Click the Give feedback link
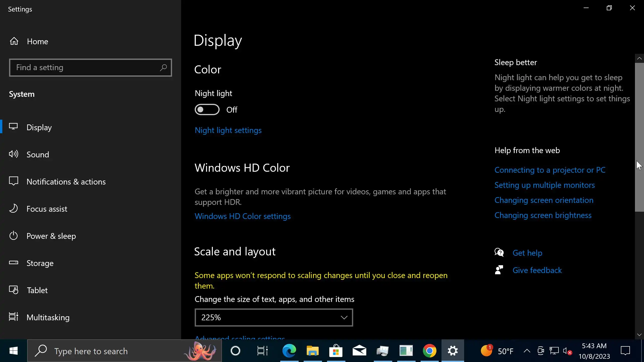This screenshot has height=362, width=644. (x=537, y=270)
